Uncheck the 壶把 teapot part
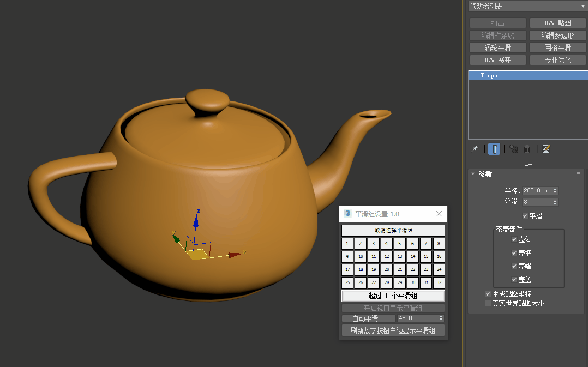Screen dimensions: 588x367 [x=514, y=253]
